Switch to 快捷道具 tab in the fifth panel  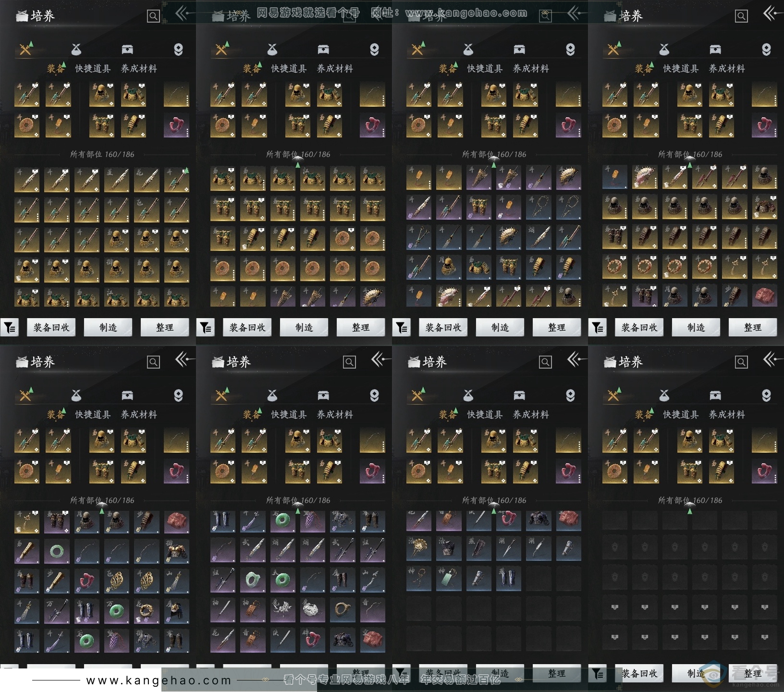click(x=93, y=414)
